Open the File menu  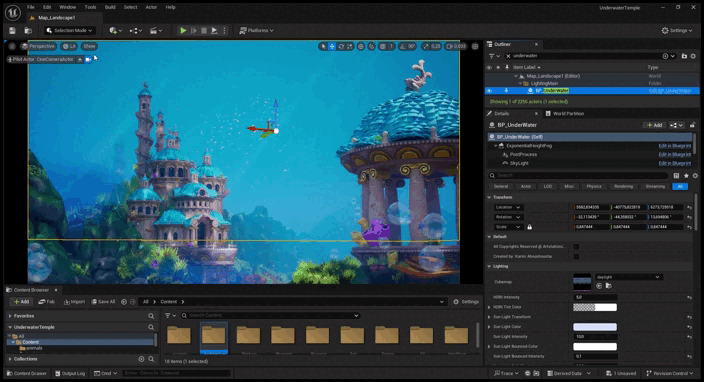point(31,7)
